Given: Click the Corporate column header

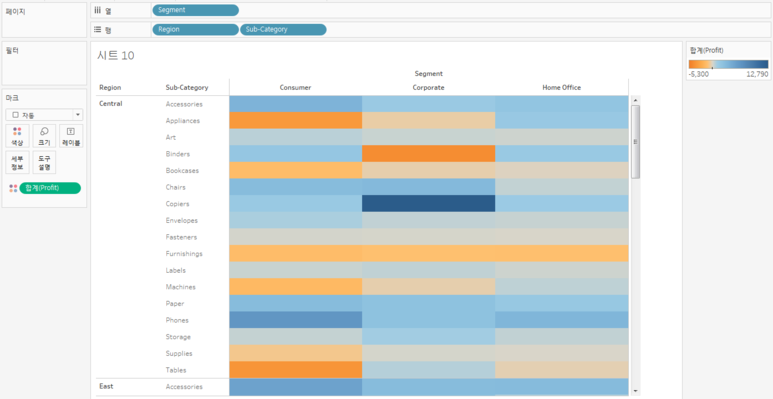Looking at the screenshot, I should pos(428,87).
